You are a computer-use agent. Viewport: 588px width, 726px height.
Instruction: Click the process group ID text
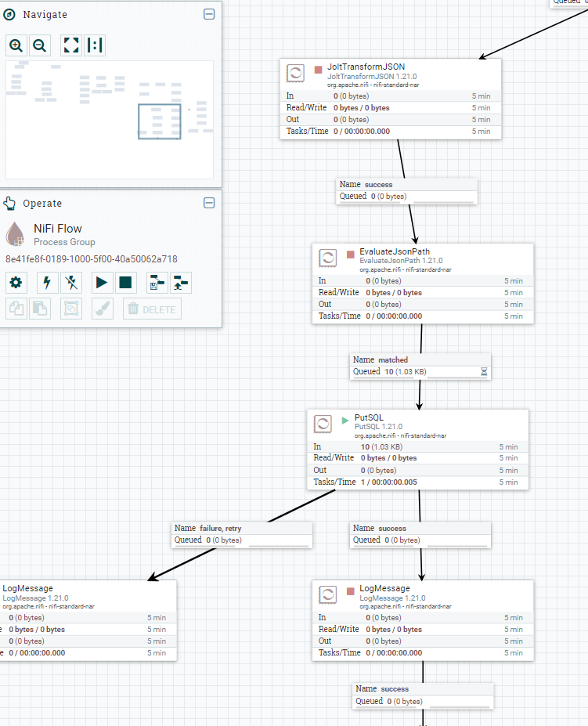coord(91,258)
